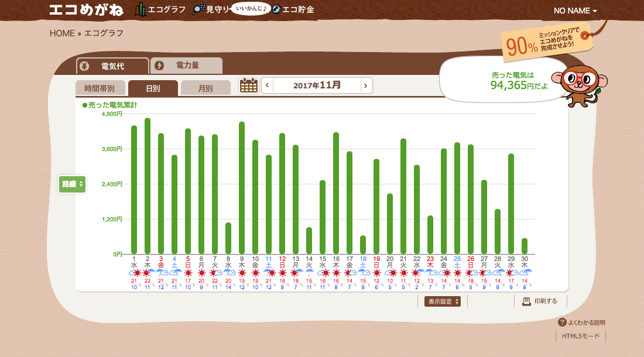Screen dimensions: 644x357
Task: Go to HOME breadcrumb
Action: coord(62,33)
